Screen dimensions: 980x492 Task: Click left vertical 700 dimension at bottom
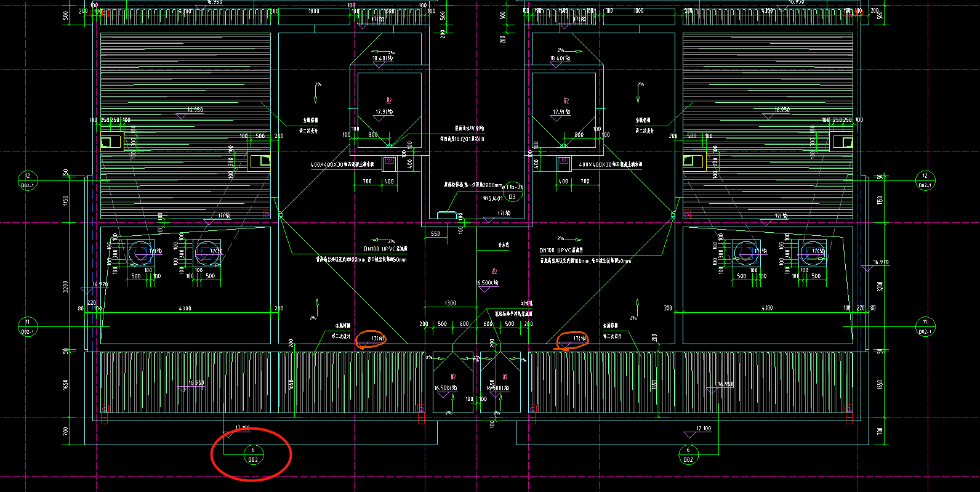[65, 431]
